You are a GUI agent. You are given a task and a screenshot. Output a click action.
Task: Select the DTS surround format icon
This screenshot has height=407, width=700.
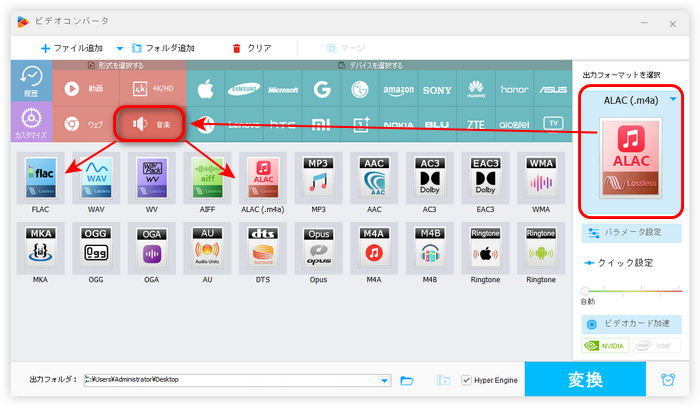263,248
